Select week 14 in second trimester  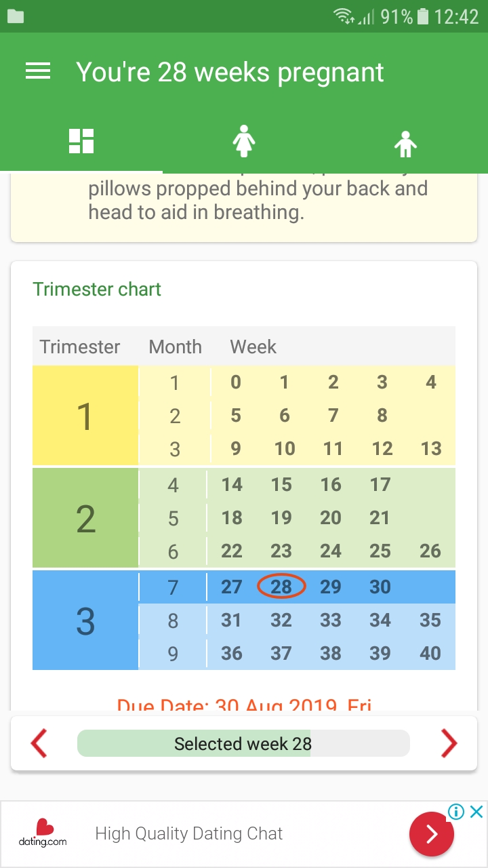[x=232, y=484]
